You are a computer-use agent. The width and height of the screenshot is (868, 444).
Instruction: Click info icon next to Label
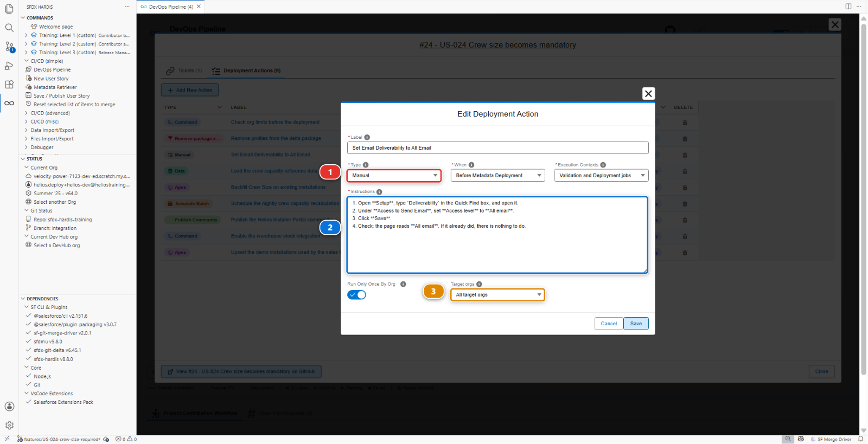[x=367, y=137]
